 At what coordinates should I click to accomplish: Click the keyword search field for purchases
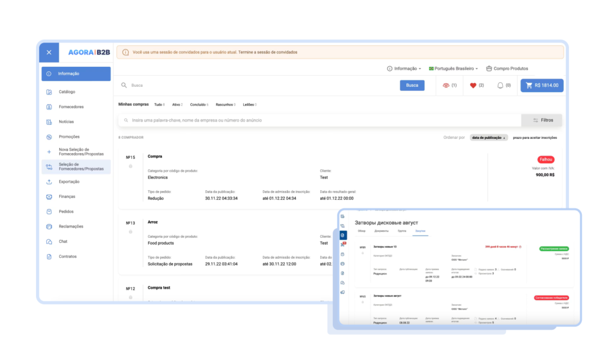tap(320, 121)
